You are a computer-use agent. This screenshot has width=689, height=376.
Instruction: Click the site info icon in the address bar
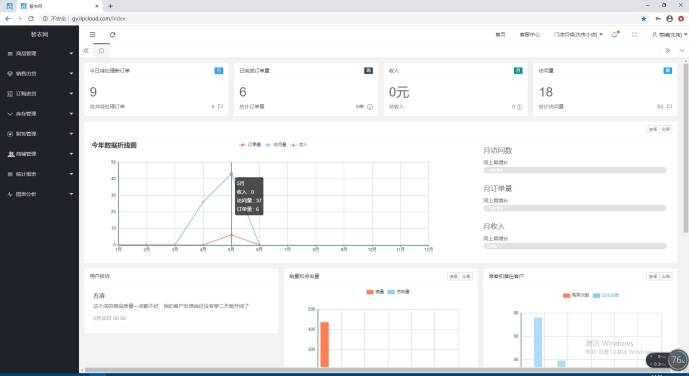pos(45,18)
